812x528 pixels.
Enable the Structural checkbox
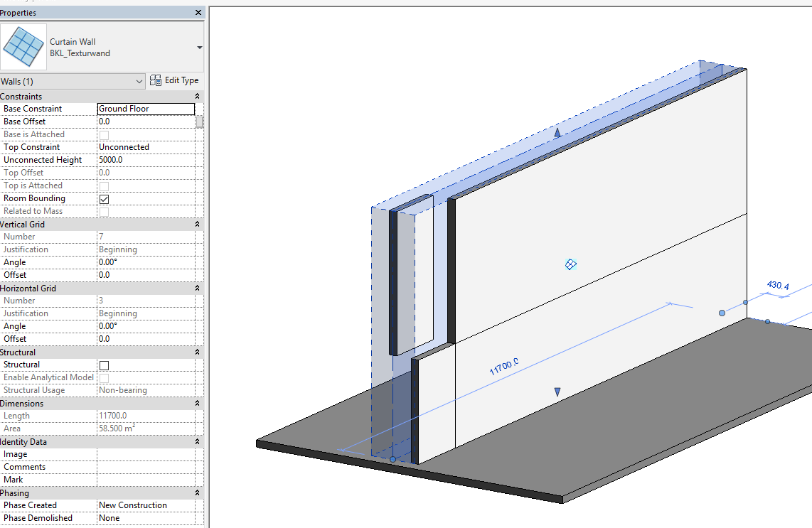[x=104, y=365]
